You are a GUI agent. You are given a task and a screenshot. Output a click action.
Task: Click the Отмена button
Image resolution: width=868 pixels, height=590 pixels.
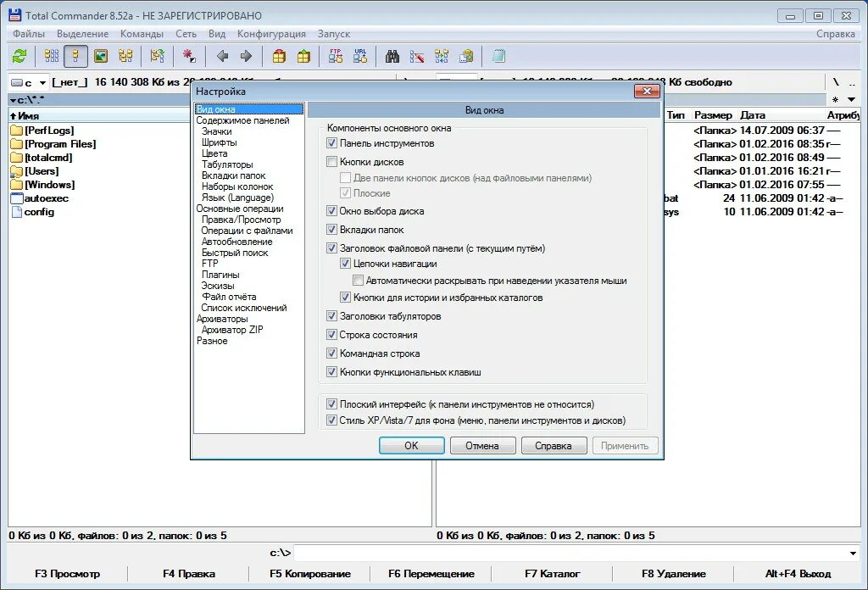[482, 446]
